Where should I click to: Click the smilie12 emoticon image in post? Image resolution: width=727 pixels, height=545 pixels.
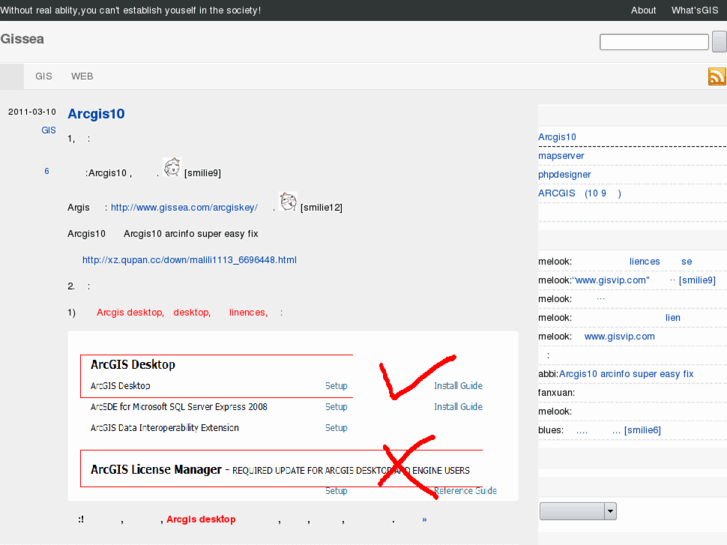coord(288,202)
